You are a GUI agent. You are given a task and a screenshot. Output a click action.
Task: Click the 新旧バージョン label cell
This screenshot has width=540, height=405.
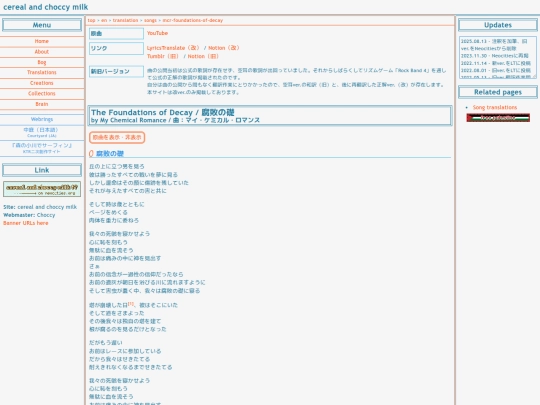click(116, 71)
